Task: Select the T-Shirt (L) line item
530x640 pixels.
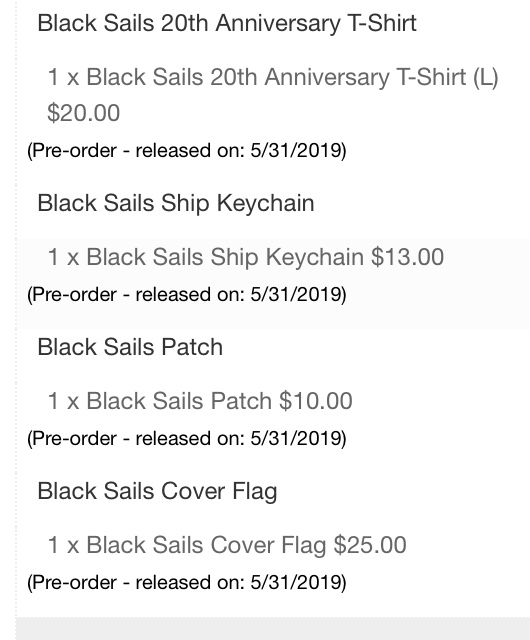Action: [273, 77]
